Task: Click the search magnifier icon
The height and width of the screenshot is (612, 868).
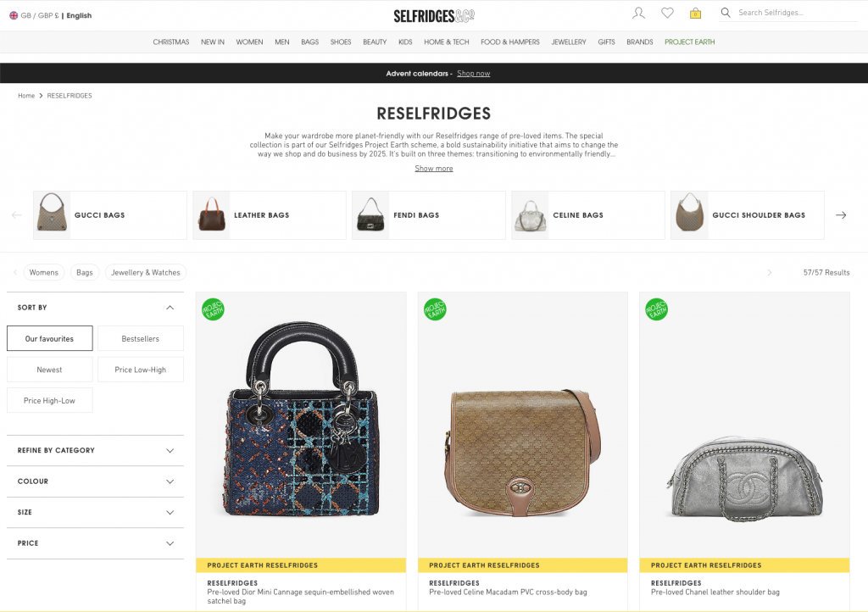Action: (x=726, y=12)
